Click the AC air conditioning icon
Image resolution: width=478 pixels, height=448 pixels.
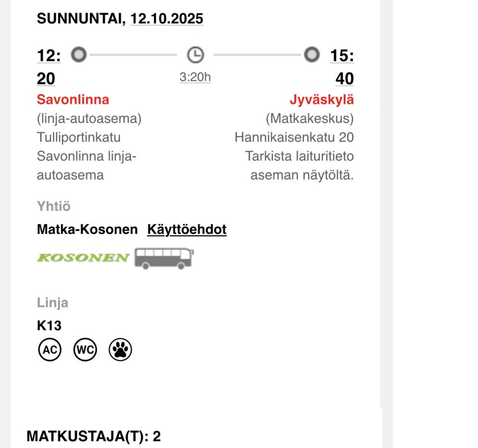click(x=49, y=350)
